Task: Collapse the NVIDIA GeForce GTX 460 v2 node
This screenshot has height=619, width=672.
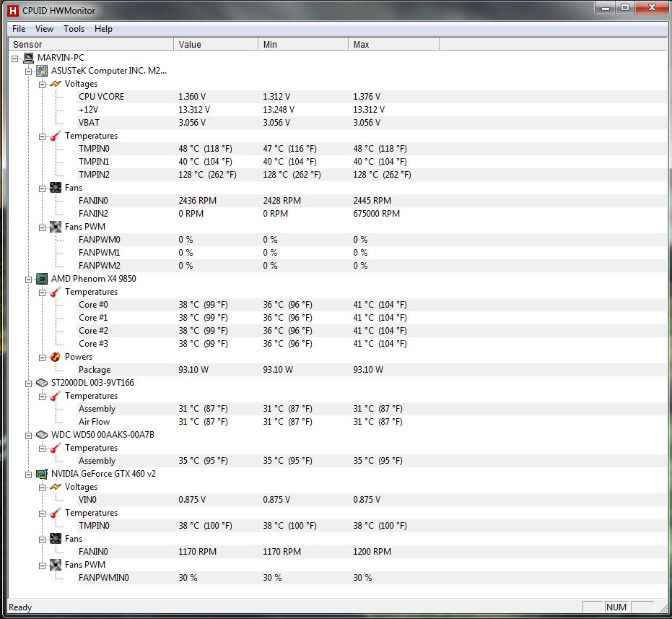Action: point(29,475)
